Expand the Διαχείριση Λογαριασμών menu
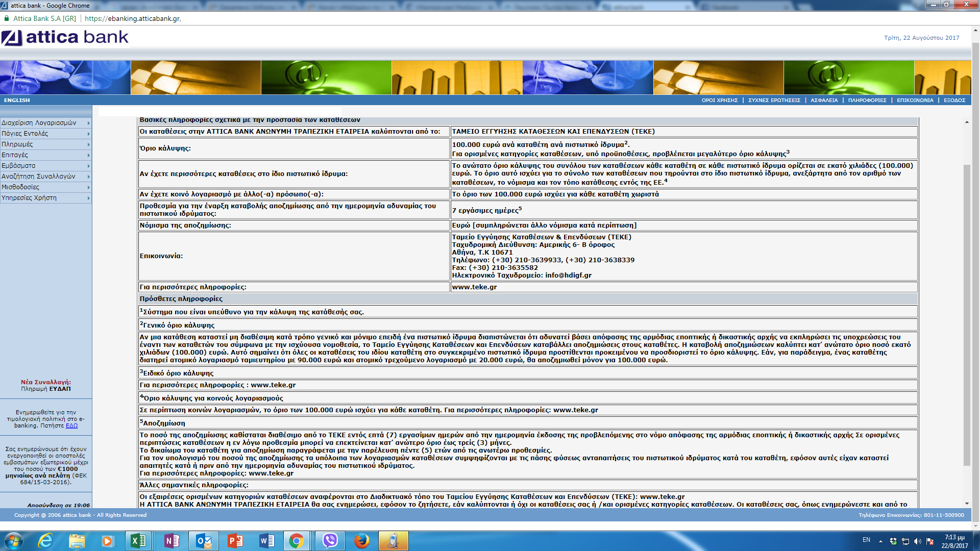Viewport: 980px width, 551px height. tap(45, 123)
